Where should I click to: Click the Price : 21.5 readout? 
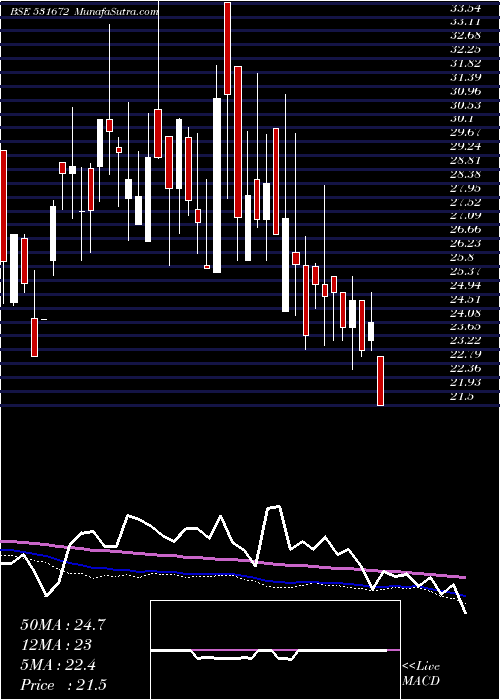pos(63,685)
